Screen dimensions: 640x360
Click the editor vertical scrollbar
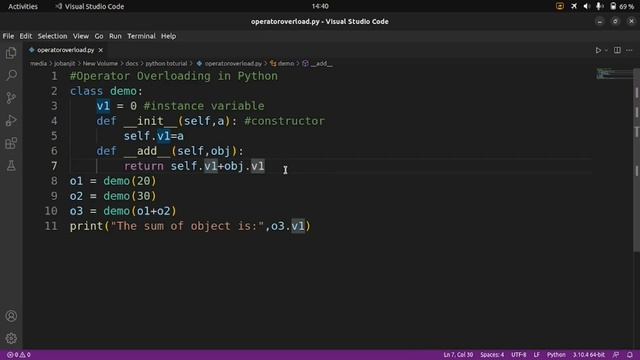point(637,161)
